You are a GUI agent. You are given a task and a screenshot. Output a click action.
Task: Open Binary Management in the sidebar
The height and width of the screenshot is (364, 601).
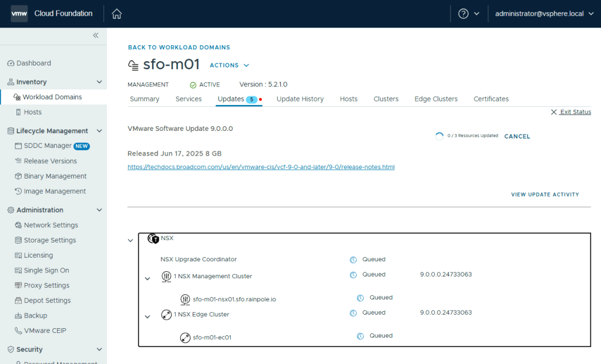pyautogui.click(x=55, y=176)
